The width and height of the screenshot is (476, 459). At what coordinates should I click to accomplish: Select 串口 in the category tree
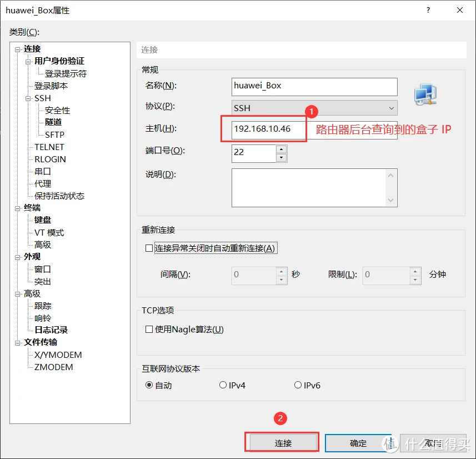43,171
